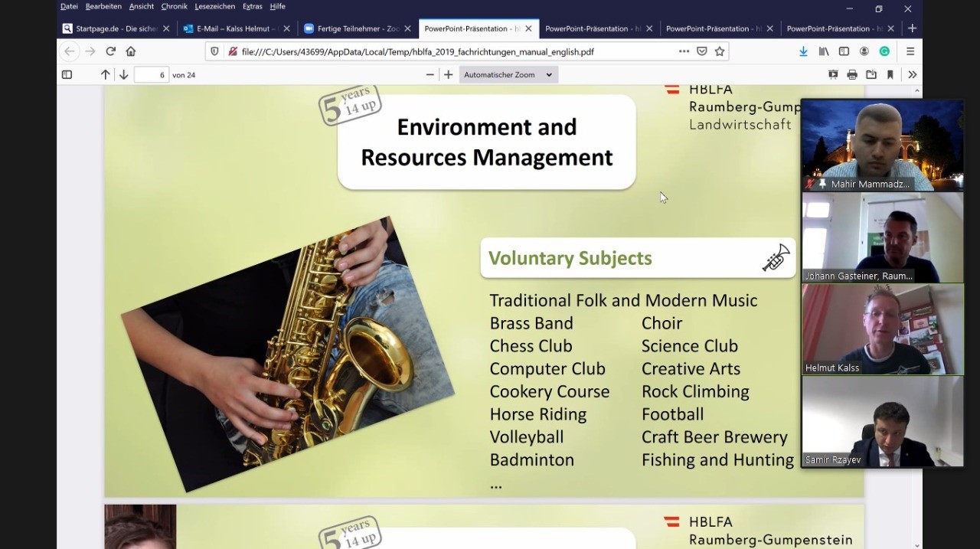This screenshot has width=980, height=549.
Task: Click the Chess Club list entry
Action: pyautogui.click(x=531, y=346)
